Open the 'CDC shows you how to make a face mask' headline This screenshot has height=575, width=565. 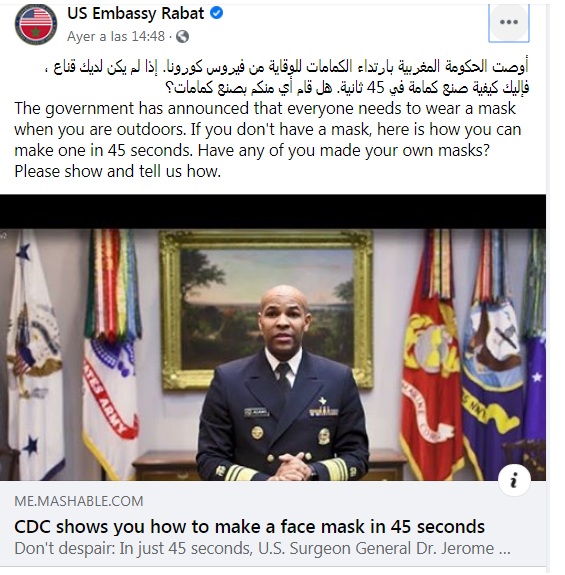[x=249, y=527]
